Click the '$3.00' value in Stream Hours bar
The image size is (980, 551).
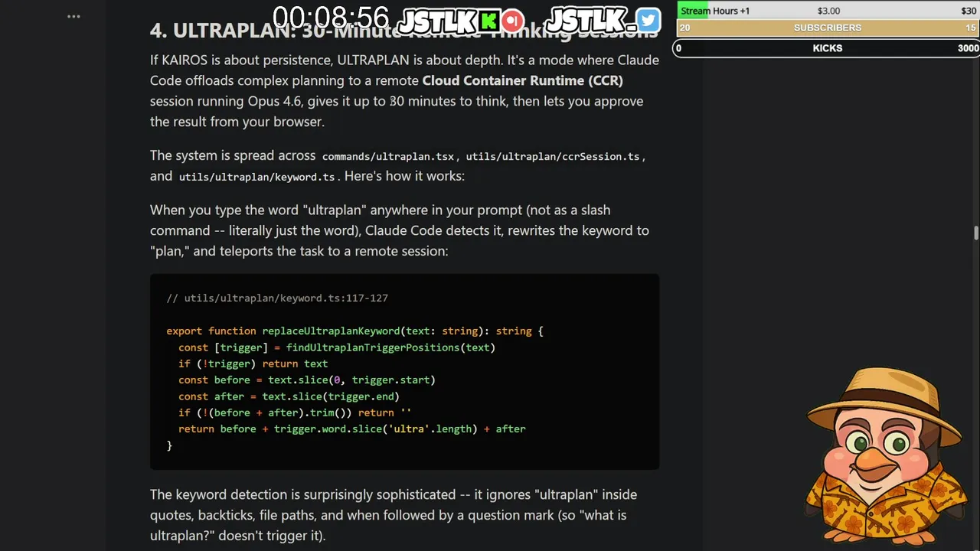(x=828, y=11)
